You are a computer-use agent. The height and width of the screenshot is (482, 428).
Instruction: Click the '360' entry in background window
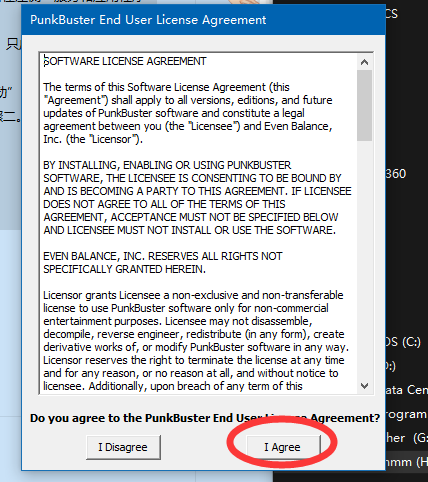pos(396,174)
